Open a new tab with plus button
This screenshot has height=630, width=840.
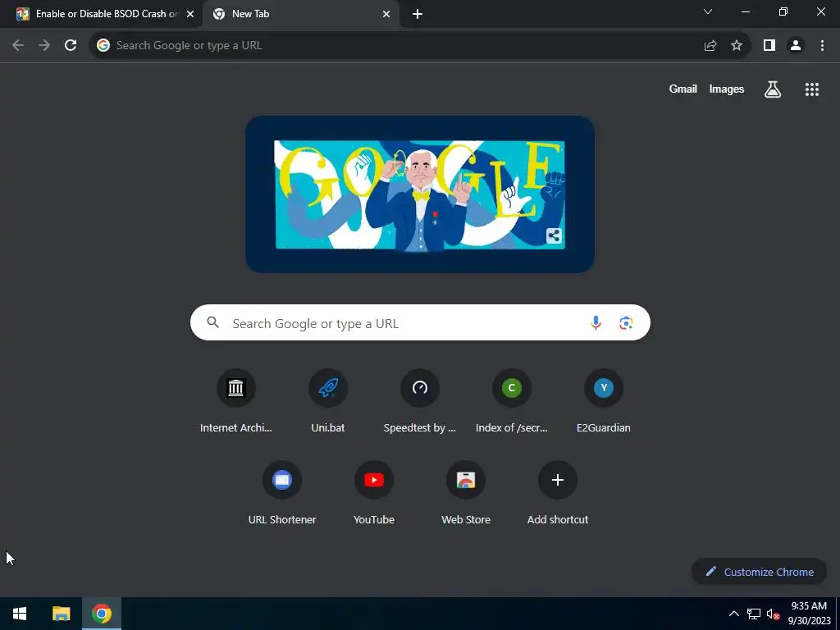tap(418, 15)
